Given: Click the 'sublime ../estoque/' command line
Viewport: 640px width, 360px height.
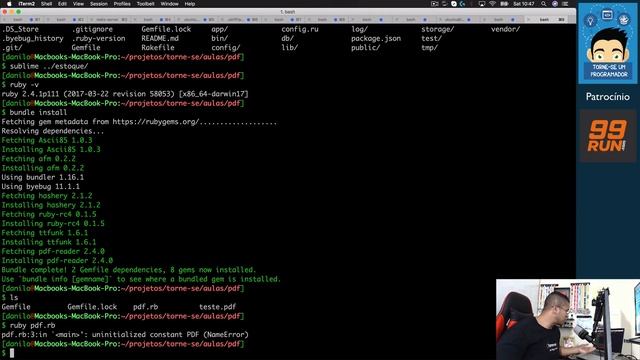Looking at the screenshot, I should (45, 66).
